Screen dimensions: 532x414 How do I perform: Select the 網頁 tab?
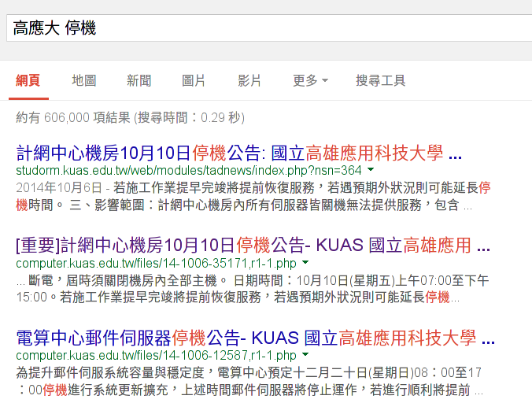pos(28,81)
